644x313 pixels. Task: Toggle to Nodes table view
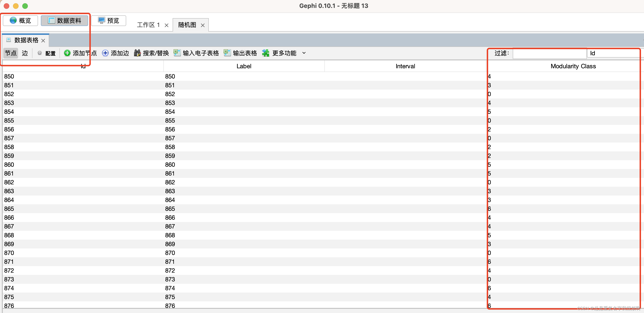[x=11, y=53]
